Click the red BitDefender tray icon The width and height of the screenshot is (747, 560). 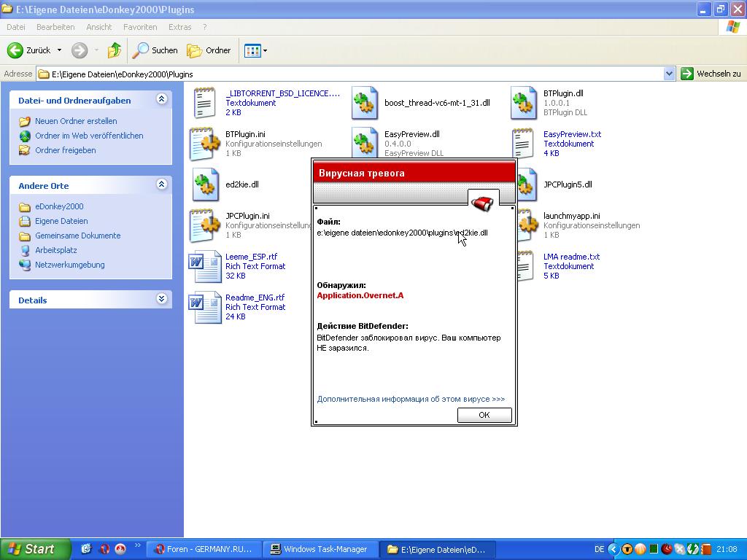pos(667,549)
